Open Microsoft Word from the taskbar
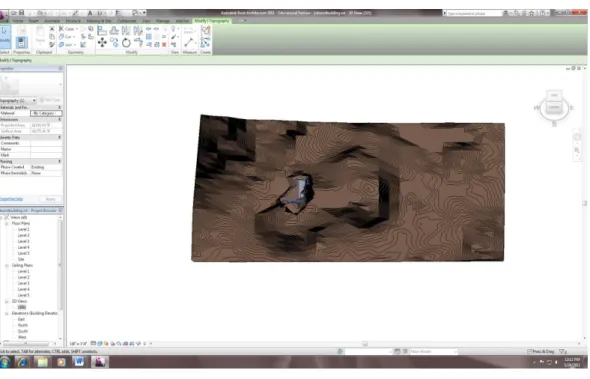This screenshot has height=379, width=590. [x=79, y=362]
